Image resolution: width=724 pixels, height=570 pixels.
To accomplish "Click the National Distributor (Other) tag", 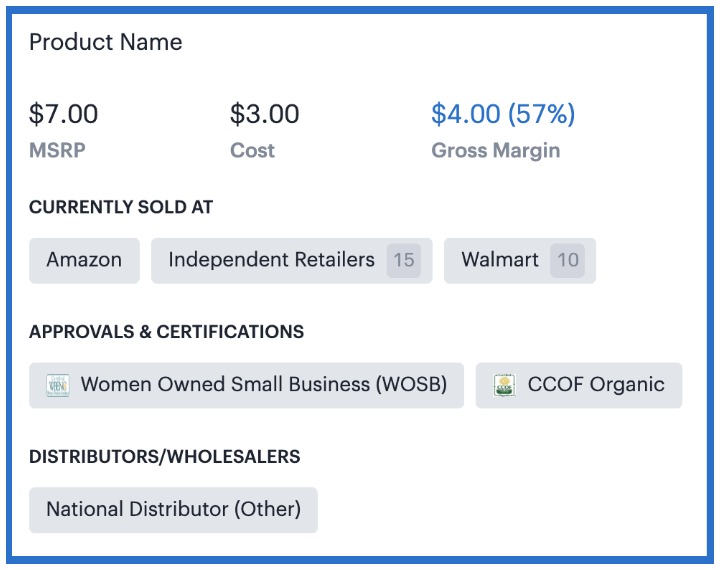I will [x=173, y=509].
